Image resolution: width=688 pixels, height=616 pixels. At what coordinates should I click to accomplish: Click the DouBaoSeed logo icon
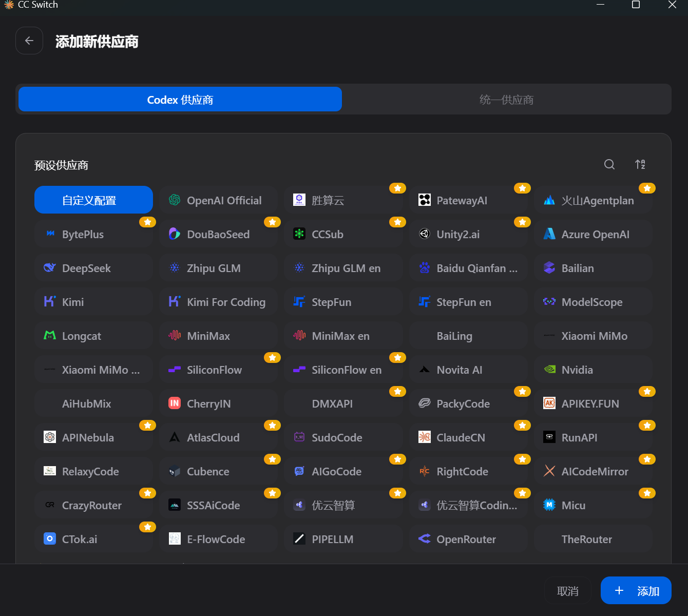[x=175, y=234]
